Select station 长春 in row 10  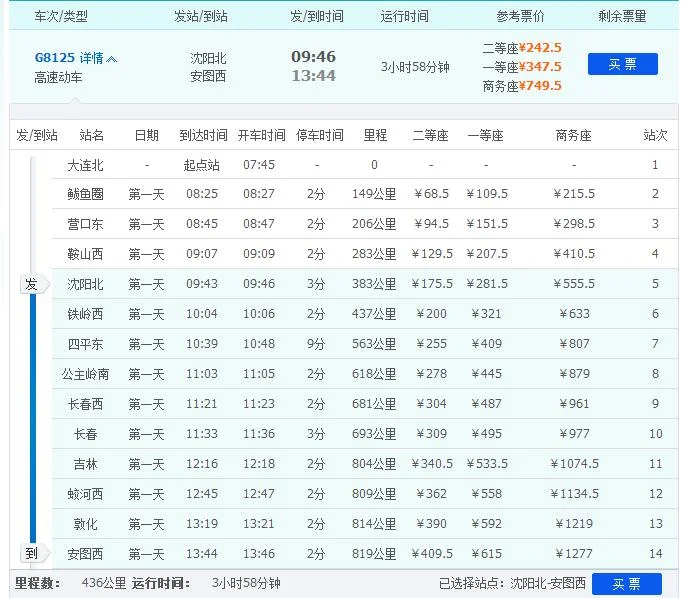pyautogui.click(x=85, y=434)
